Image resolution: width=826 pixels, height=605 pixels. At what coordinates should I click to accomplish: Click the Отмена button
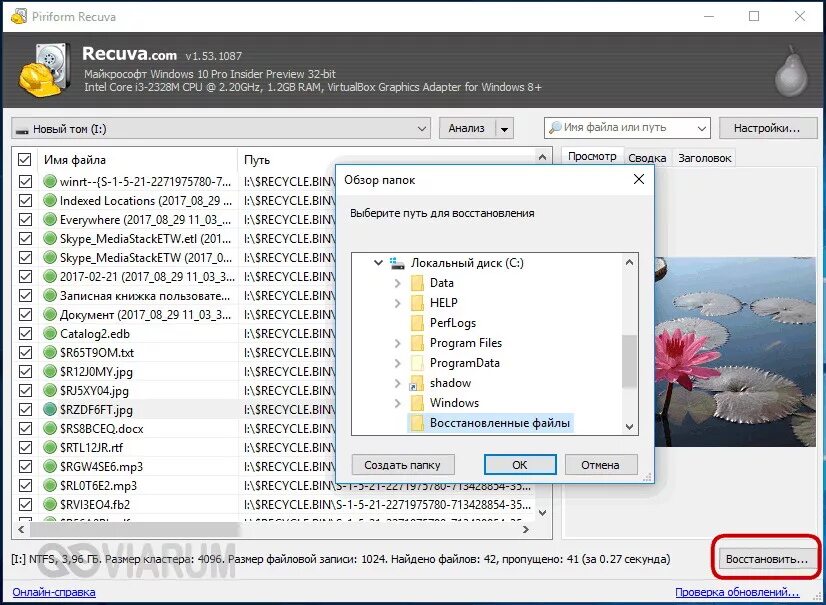pos(601,465)
